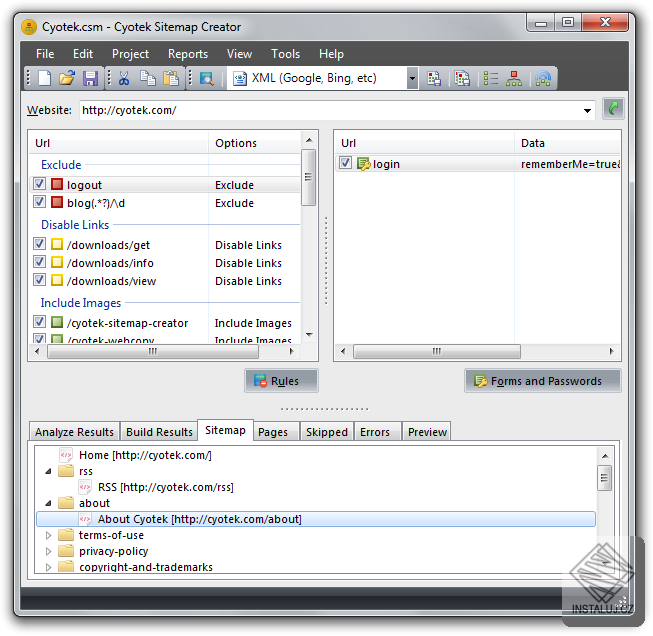This screenshot has width=653, height=636.
Task: Open the Tools menu
Action: pos(285,54)
